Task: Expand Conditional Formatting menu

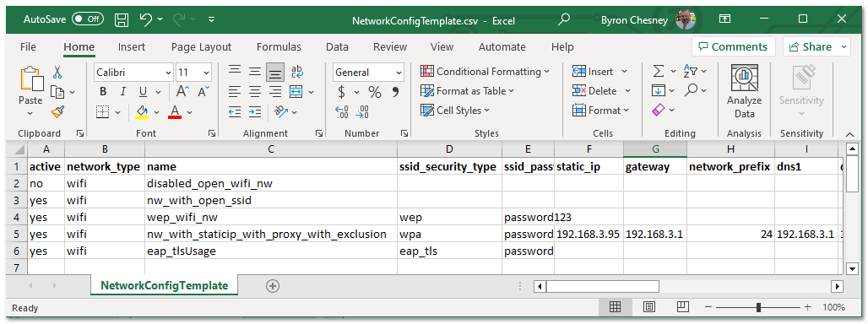Action: tap(547, 72)
